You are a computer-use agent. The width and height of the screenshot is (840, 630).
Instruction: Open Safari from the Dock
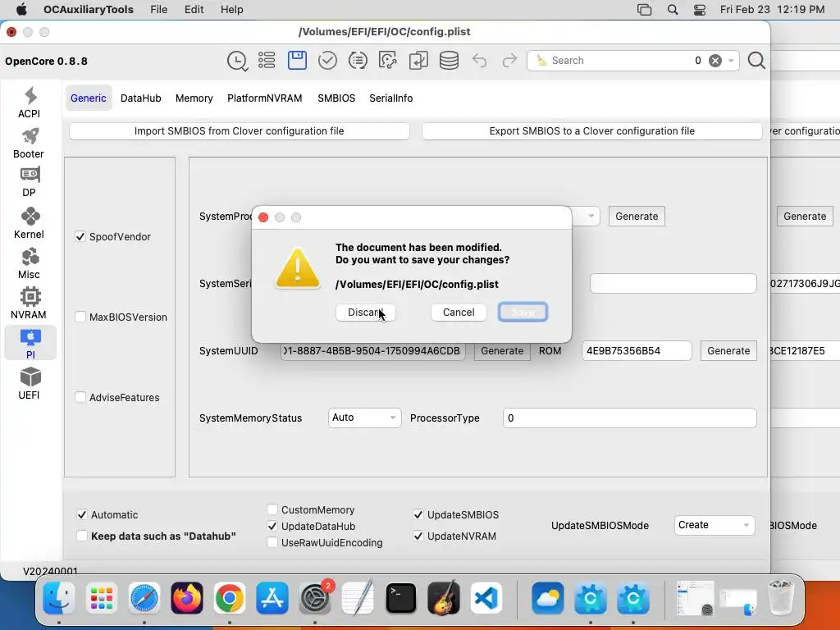[144, 598]
